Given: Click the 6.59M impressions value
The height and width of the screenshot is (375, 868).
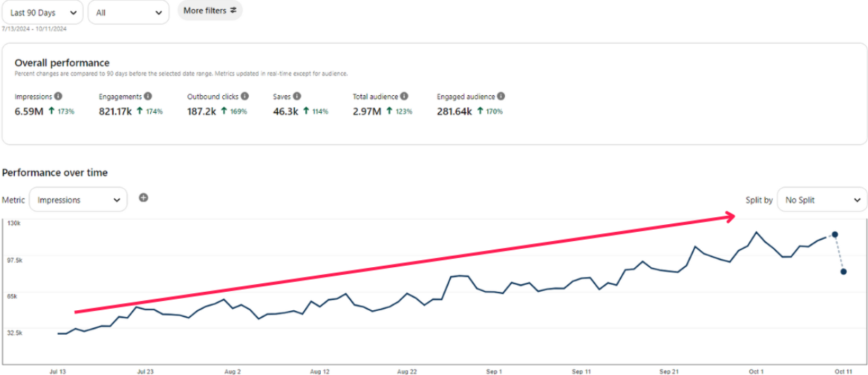Looking at the screenshot, I should click(x=30, y=111).
